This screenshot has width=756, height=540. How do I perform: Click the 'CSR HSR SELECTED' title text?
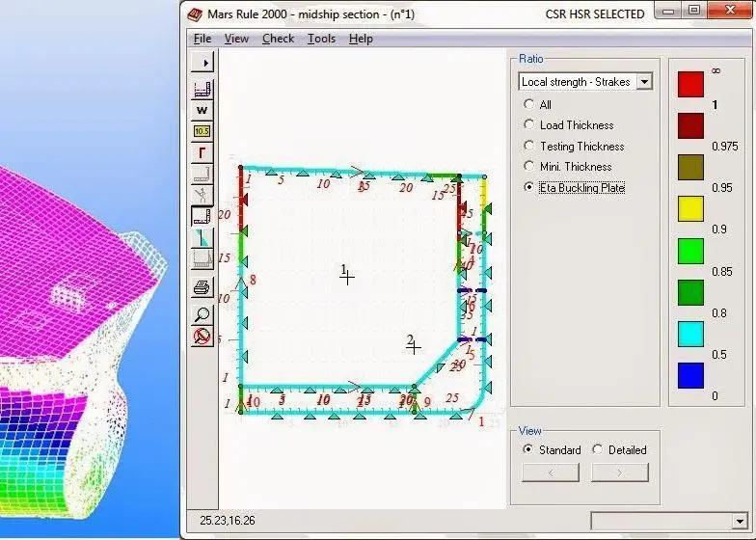(x=594, y=14)
